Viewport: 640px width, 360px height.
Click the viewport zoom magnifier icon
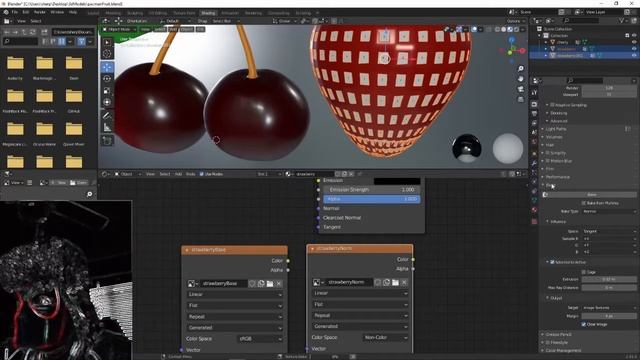[x=520, y=69]
